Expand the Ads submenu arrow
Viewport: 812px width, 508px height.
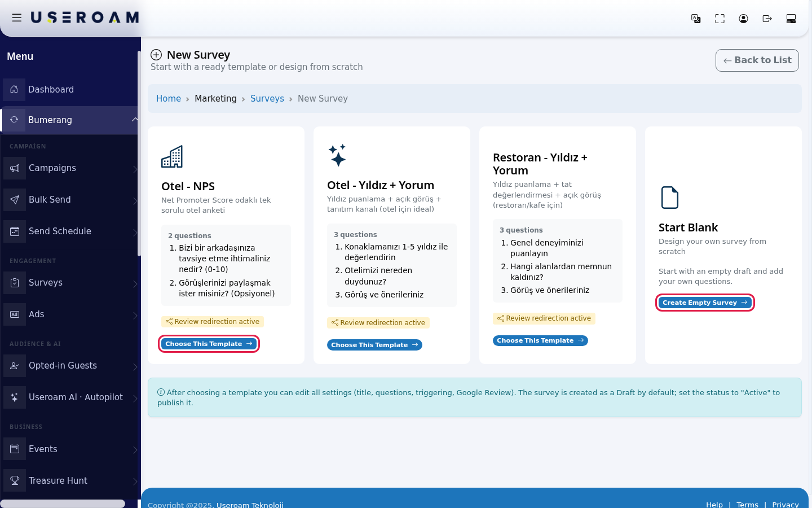tap(135, 315)
